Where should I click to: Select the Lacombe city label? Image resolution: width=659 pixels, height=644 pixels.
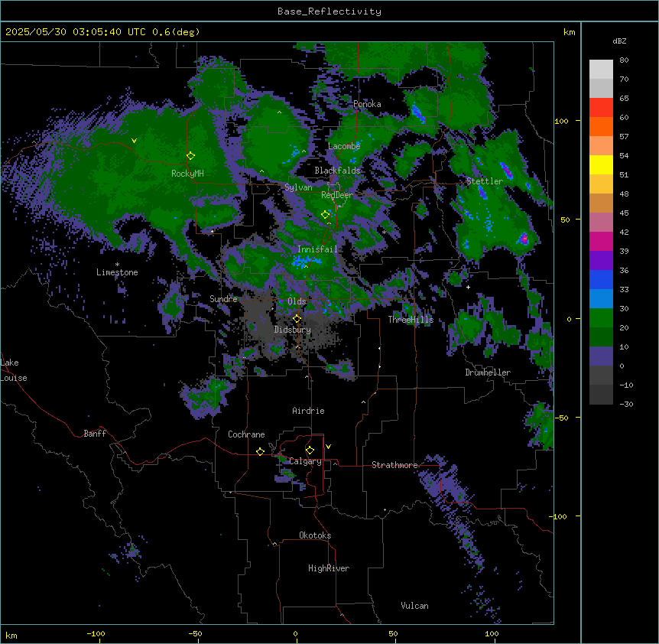click(344, 146)
